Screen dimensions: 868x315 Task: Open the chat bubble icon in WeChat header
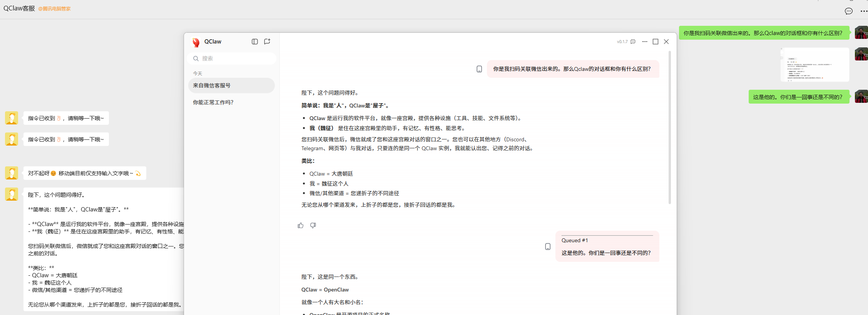[848, 11]
